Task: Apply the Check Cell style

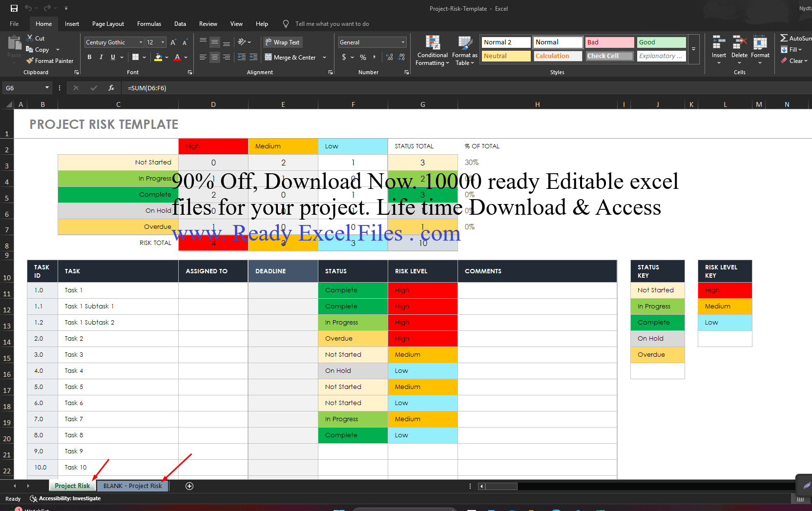Action: [610, 56]
